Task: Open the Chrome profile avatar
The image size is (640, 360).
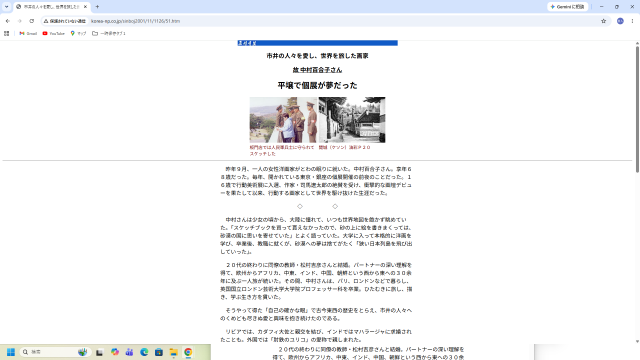Action: point(620,21)
